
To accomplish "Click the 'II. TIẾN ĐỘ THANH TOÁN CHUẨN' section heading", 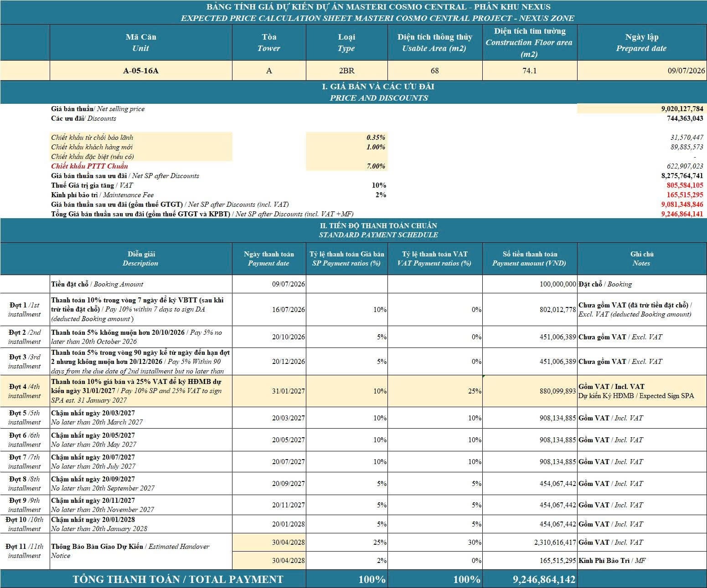I will click(x=379, y=225).
